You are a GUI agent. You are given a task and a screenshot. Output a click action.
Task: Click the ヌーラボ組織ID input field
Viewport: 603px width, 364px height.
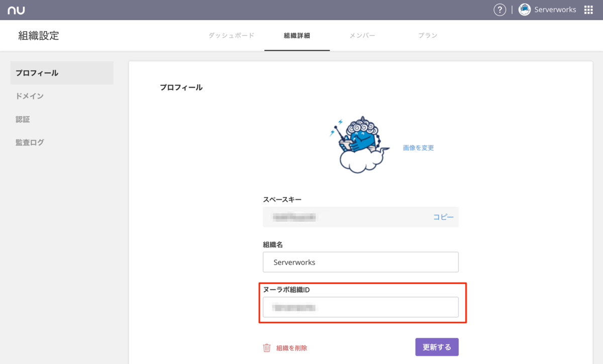(x=360, y=307)
